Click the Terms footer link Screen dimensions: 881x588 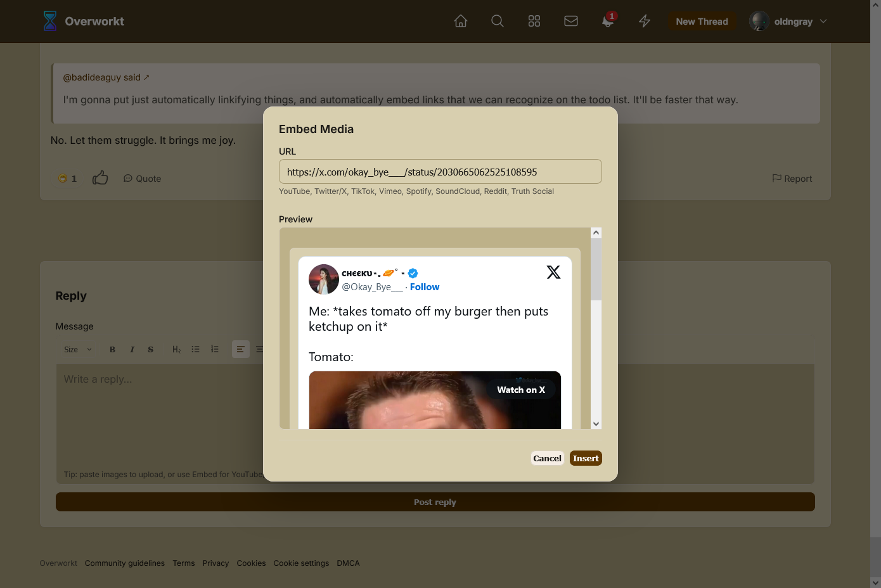pyautogui.click(x=183, y=563)
